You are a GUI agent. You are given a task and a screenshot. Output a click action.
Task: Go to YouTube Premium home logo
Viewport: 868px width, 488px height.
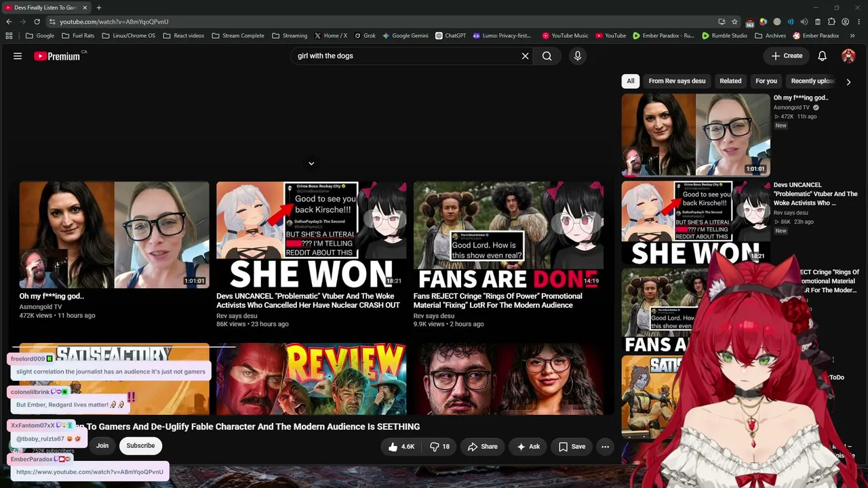coord(57,56)
